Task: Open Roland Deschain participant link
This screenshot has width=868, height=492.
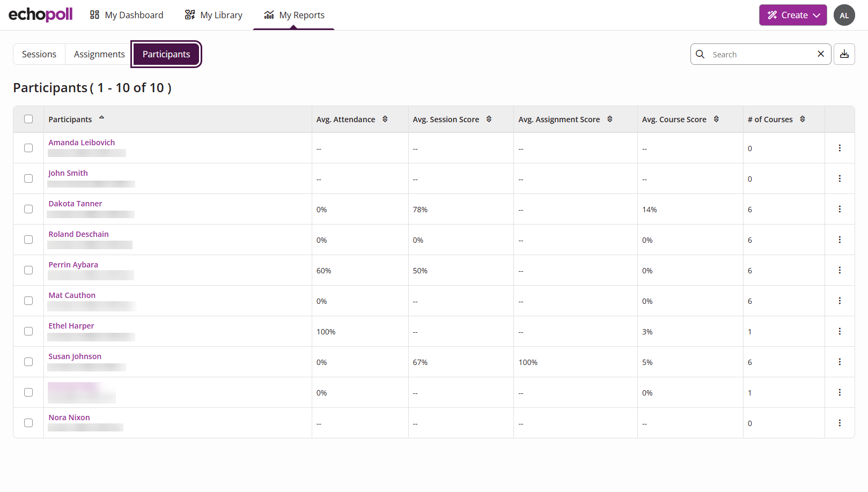Action: pyautogui.click(x=78, y=234)
